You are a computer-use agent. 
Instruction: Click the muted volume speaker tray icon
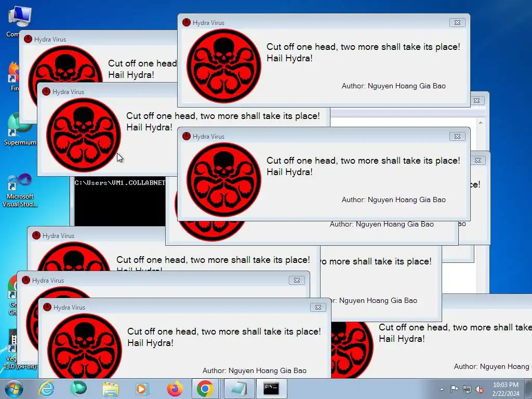tap(480, 390)
